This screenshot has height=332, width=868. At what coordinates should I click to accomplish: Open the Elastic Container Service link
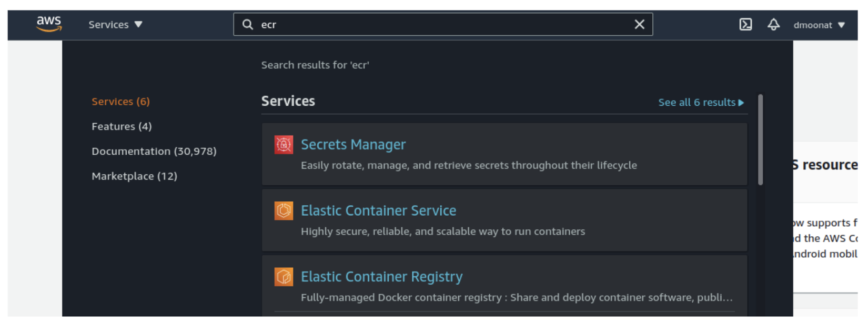tap(378, 211)
